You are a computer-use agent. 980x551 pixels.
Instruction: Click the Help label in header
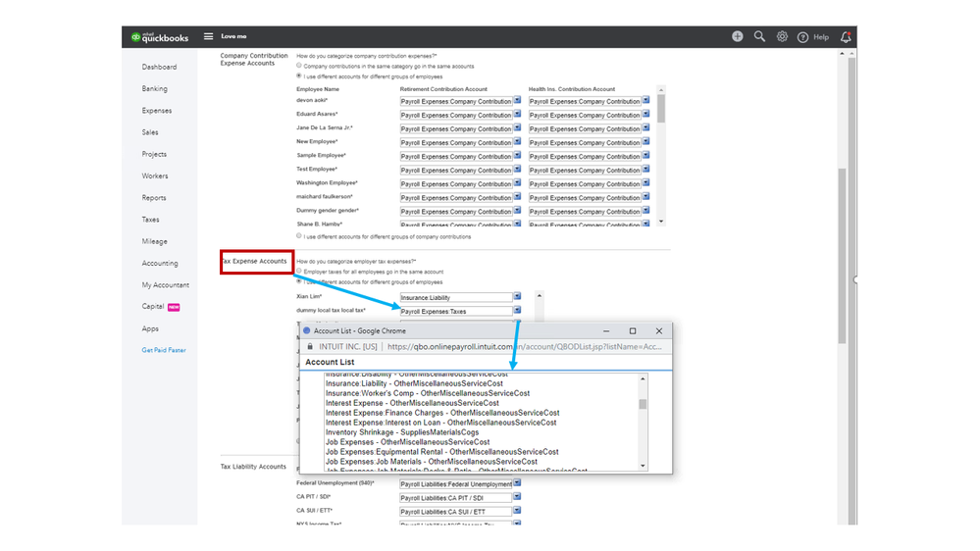click(821, 37)
